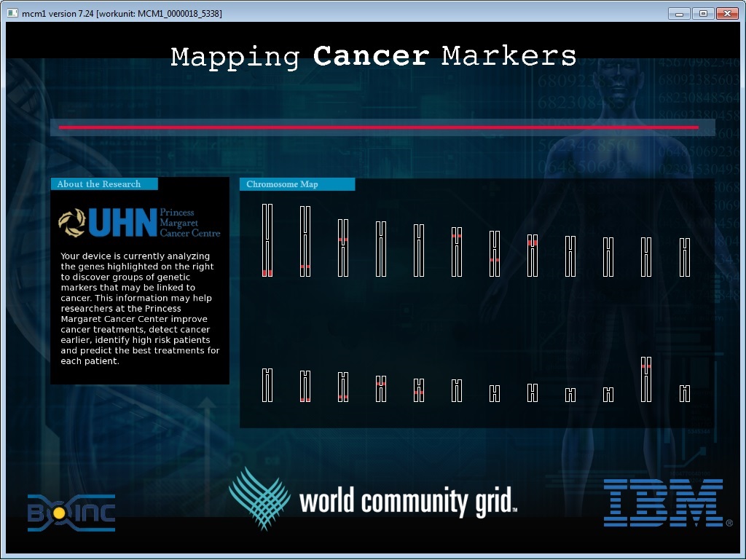This screenshot has width=746, height=560.
Task: Click the mcm1 version 7.24 window title text
Action: coord(122,13)
